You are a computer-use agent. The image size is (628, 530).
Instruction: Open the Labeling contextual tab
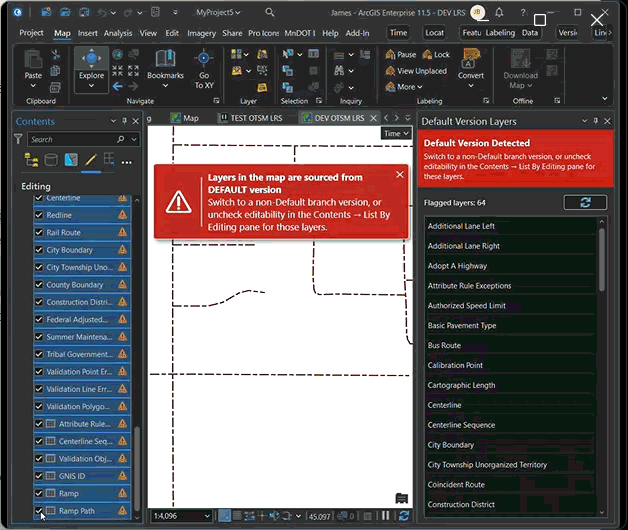point(500,33)
